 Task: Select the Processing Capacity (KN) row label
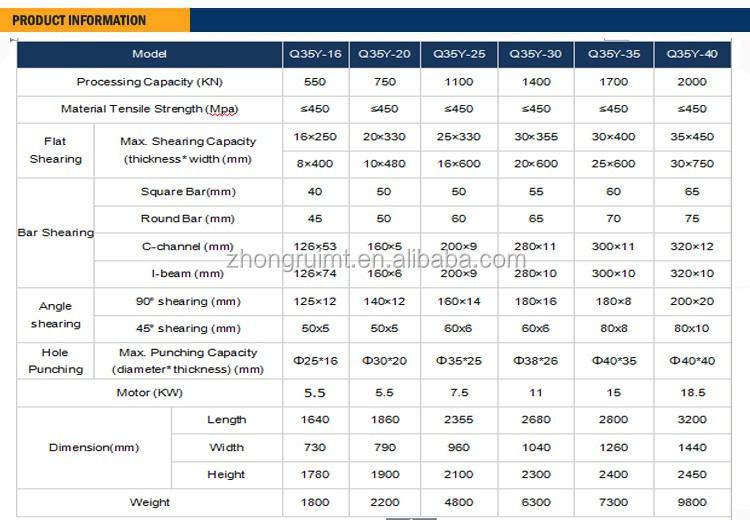coord(149,82)
